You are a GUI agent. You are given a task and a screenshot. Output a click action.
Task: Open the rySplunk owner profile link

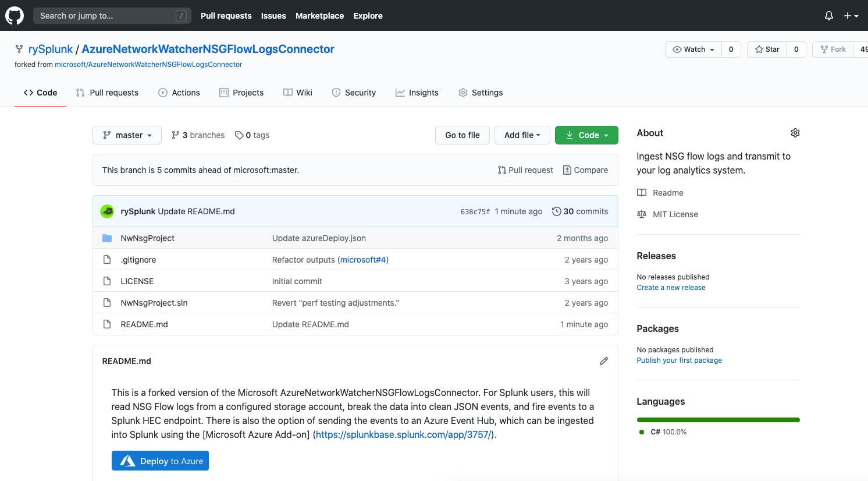click(x=51, y=49)
